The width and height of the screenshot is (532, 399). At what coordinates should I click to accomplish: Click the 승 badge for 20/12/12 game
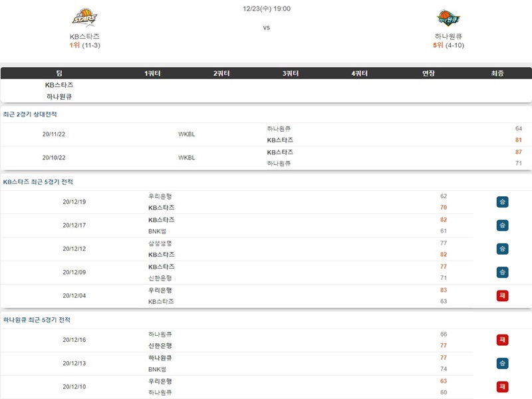point(502,249)
